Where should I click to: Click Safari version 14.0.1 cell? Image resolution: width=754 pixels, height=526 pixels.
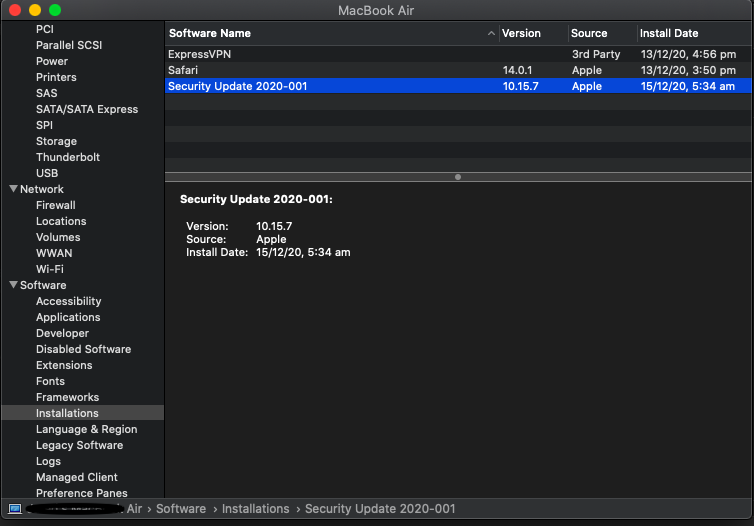tap(517, 70)
